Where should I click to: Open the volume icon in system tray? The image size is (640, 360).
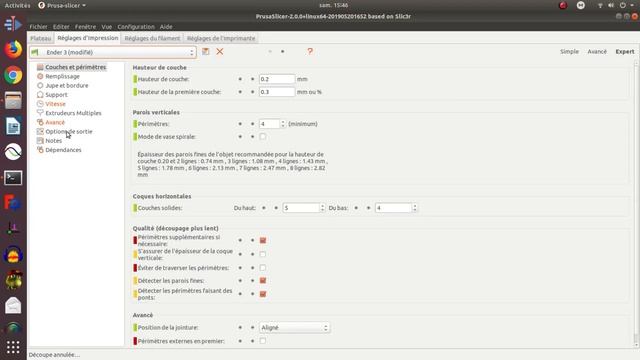(611, 5)
